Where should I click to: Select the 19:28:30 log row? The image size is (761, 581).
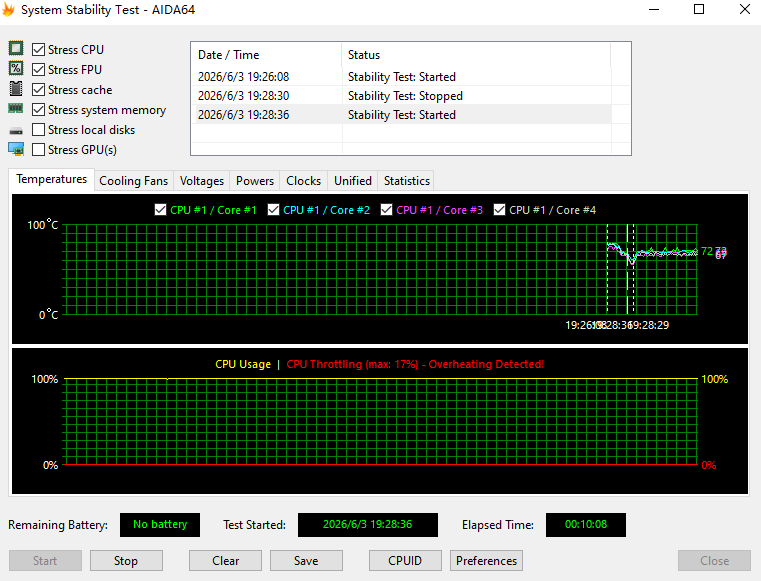pyautogui.click(x=401, y=96)
